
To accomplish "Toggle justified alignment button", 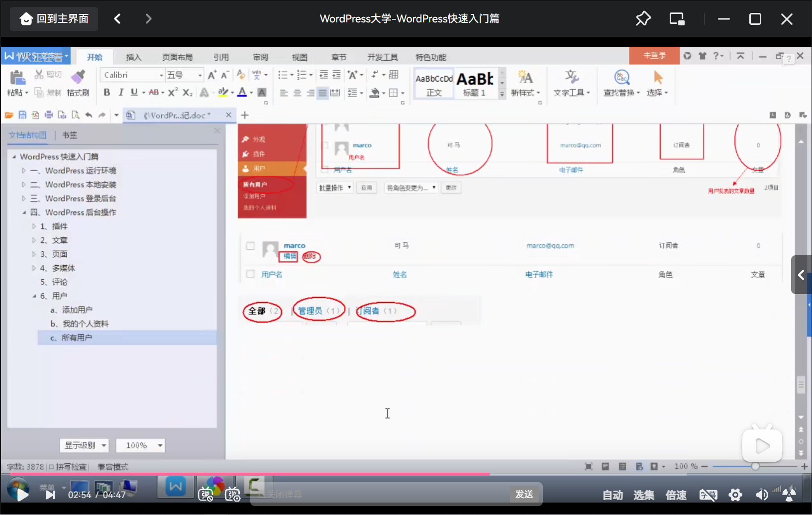I will 323,93.
